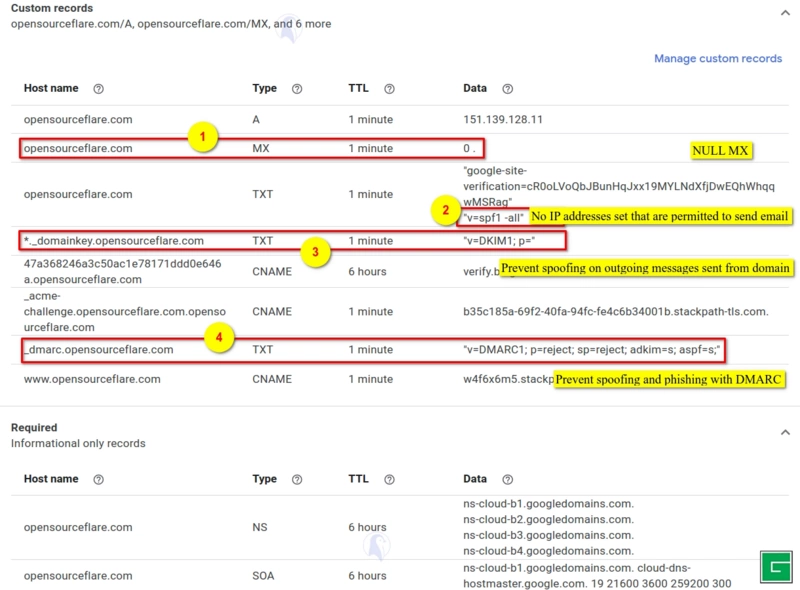Select the *._domainkey.opensourceflare.com host name
Viewport: 800px width, 590px height.
114,241
